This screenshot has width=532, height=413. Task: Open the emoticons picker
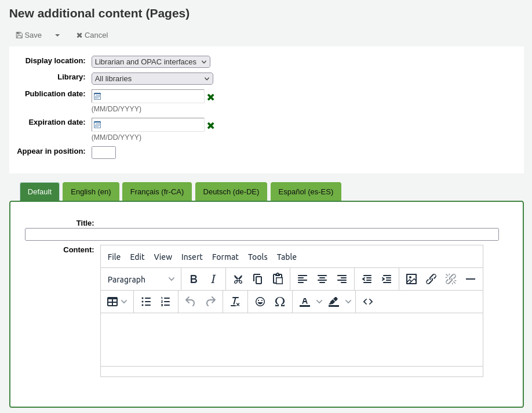point(260,302)
